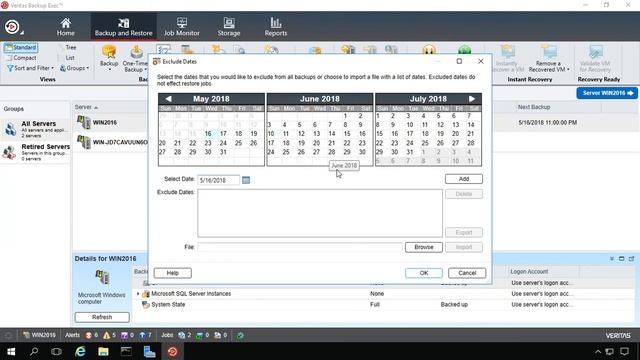Click the Help button in dialog

click(x=173, y=273)
